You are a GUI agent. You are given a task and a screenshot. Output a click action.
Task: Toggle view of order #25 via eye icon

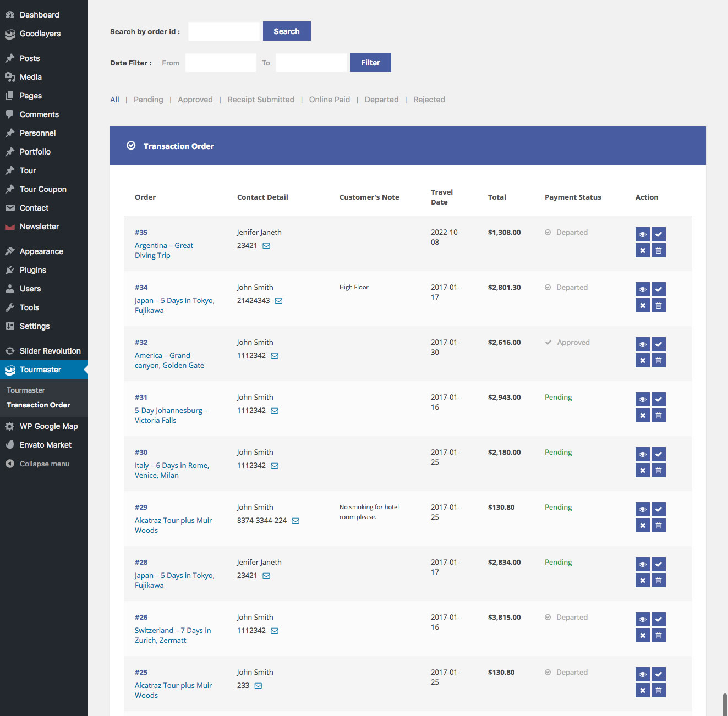[642, 674]
